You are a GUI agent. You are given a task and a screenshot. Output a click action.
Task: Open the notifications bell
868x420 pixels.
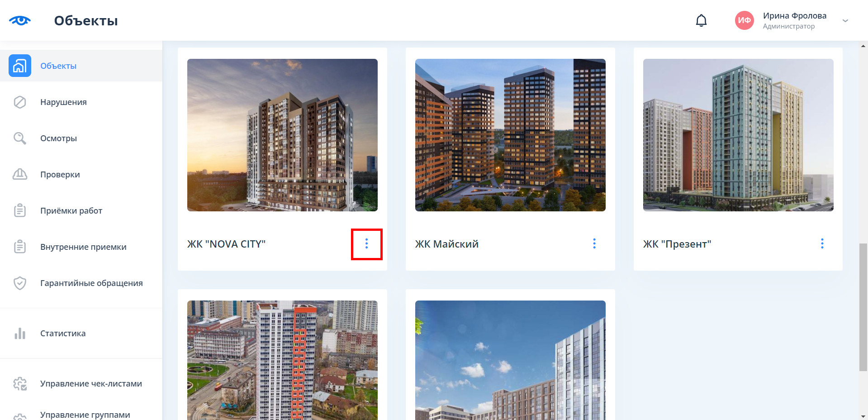[701, 20]
